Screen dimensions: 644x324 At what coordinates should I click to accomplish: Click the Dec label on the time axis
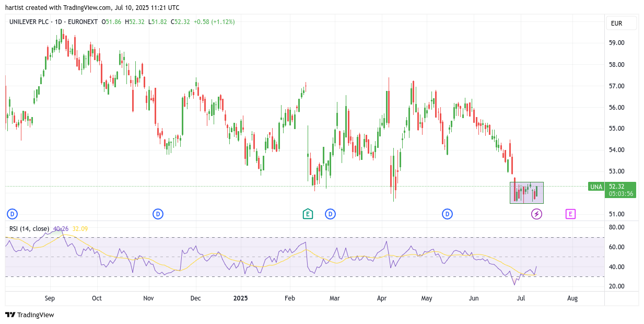(x=195, y=298)
